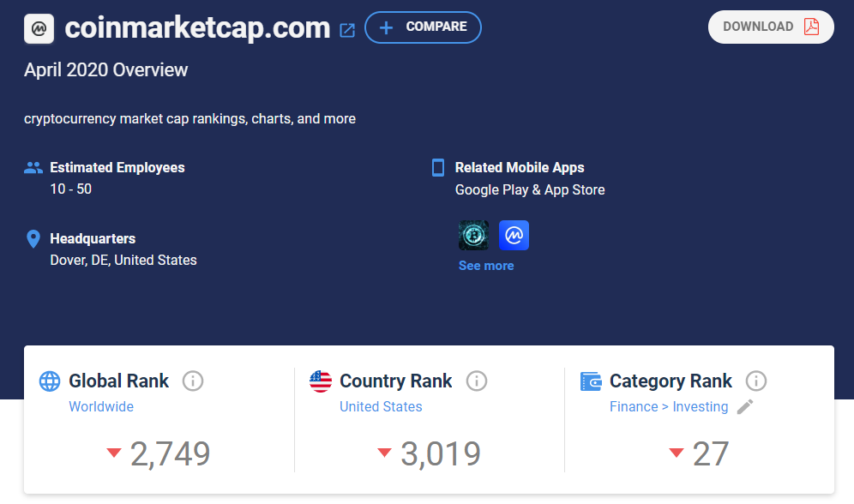The image size is (854, 504).
Task: Click the CoinMarketCap site logo icon
Action: 39,28
